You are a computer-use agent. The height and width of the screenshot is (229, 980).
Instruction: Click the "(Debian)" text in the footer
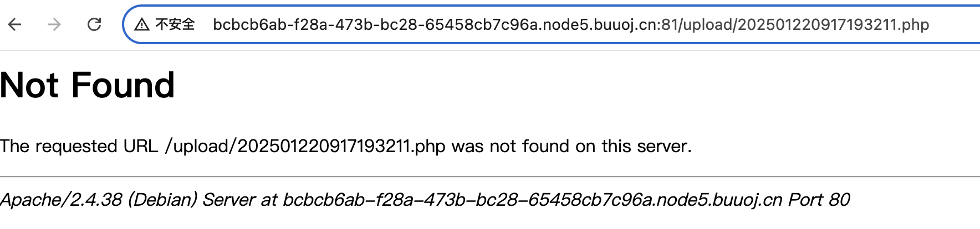(x=162, y=200)
